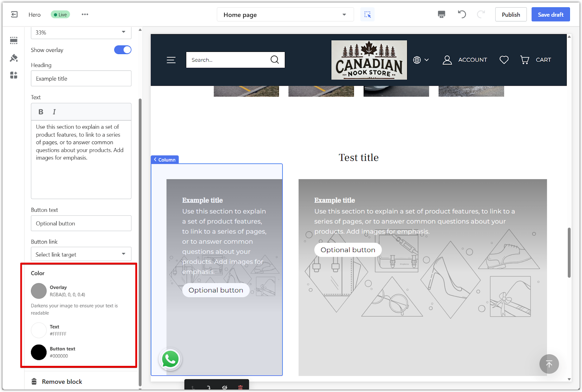Image resolution: width=582 pixels, height=392 pixels.
Task: Open the Select link target dropdown
Action: tap(81, 254)
